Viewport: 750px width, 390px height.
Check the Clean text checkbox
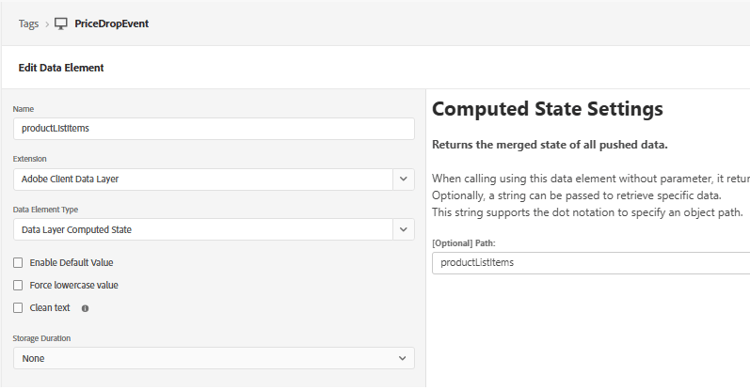pyautogui.click(x=18, y=308)
